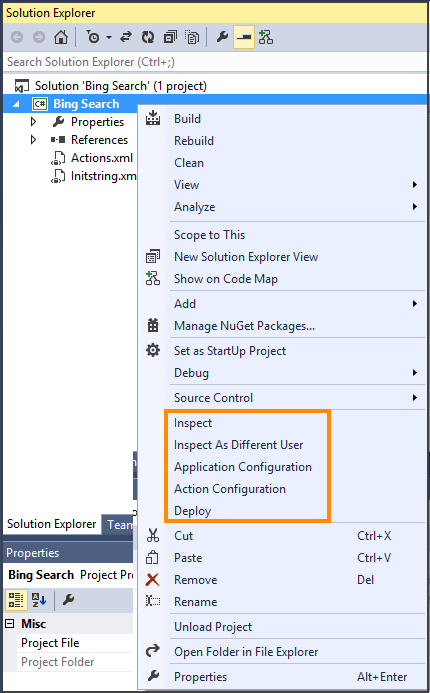This screenshot has width=430, height=693.
Task: Select the Actions.xml file
Action: 102,158
